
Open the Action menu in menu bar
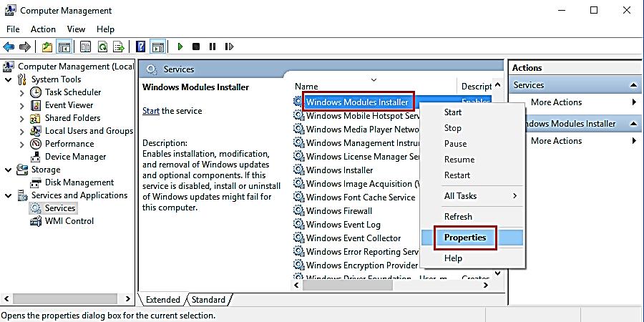[x=43, y=29]
